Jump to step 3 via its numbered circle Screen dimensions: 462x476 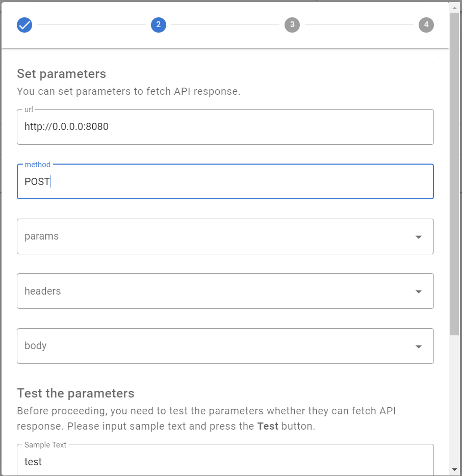click(292, 24)
